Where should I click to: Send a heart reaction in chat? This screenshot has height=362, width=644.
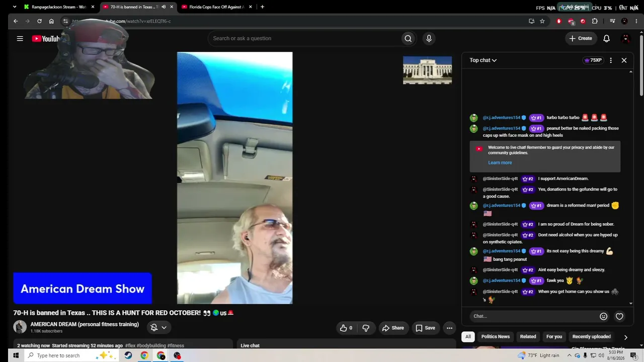click(x=619, y=316)
